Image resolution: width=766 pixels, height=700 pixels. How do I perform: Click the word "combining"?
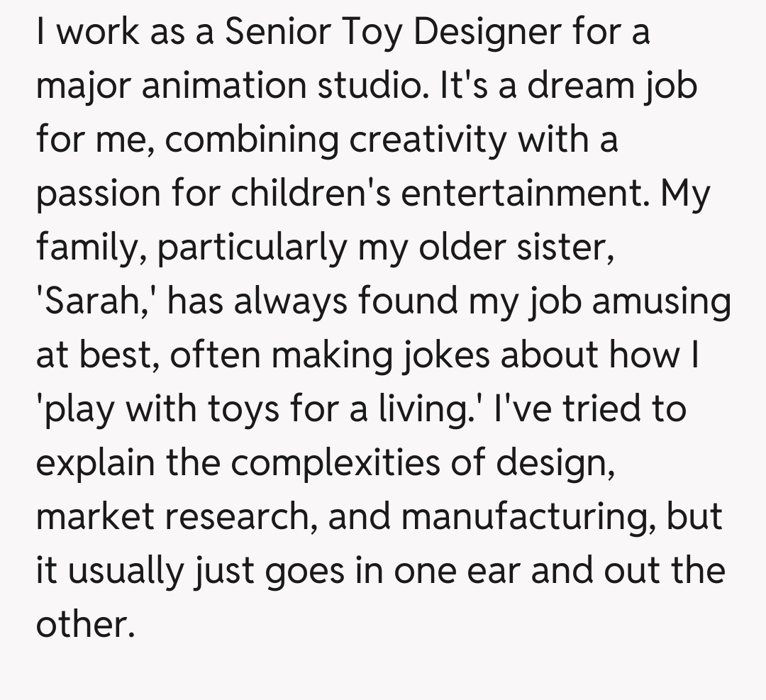tap(252, 140)
